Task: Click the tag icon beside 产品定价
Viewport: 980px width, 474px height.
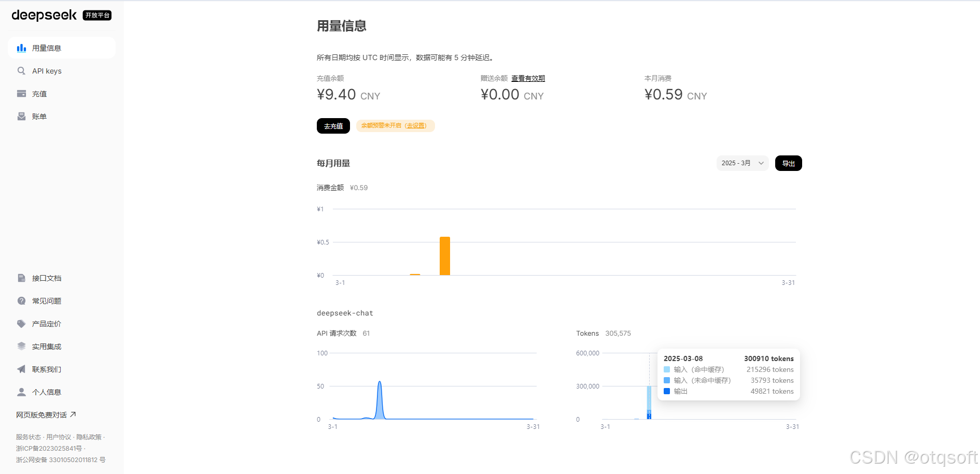Action: pyautogui.click(x=21, y=324)
